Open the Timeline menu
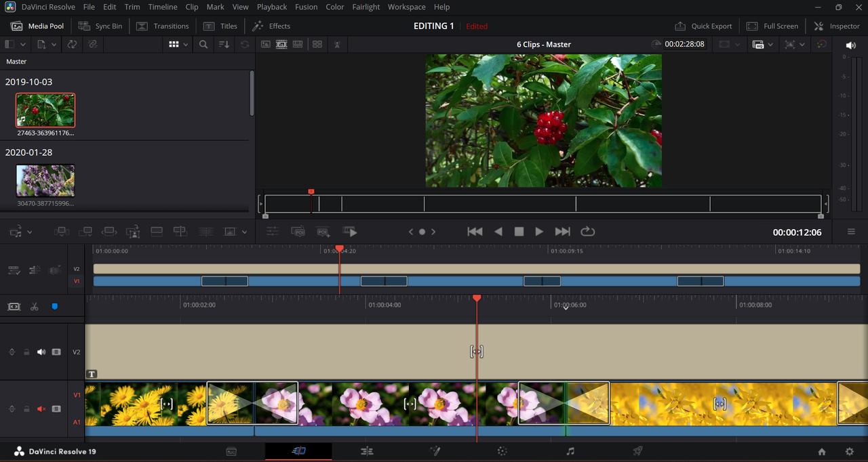This screenshot has height=462, width=868. tap(163, 7)
